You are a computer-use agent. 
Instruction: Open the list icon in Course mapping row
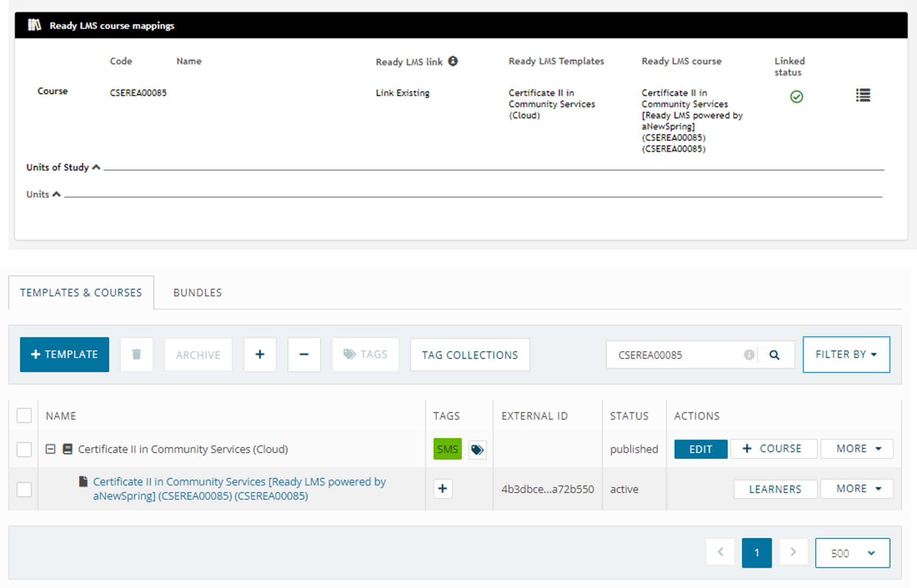point(863,95)
